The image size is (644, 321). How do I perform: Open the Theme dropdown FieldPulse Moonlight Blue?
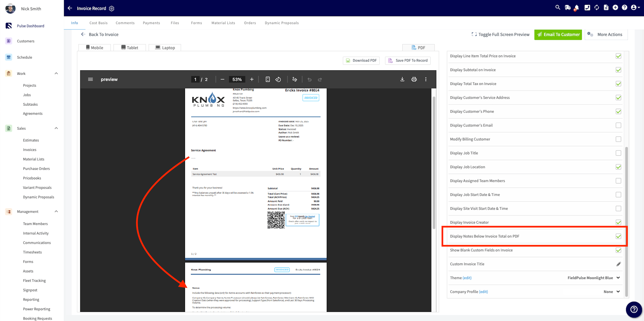tap(594, 278)
